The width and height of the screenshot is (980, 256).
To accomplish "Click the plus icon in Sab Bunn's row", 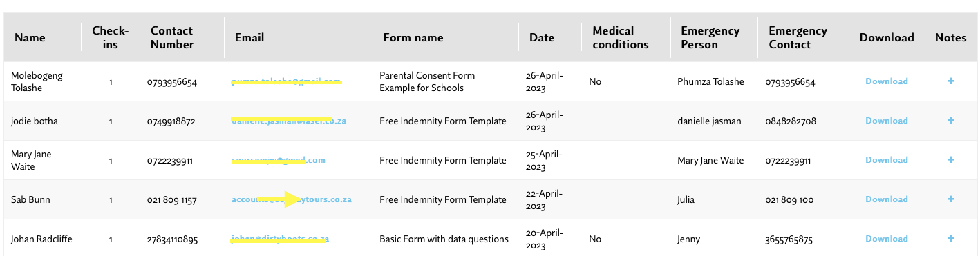I will [x=951, y=199].
